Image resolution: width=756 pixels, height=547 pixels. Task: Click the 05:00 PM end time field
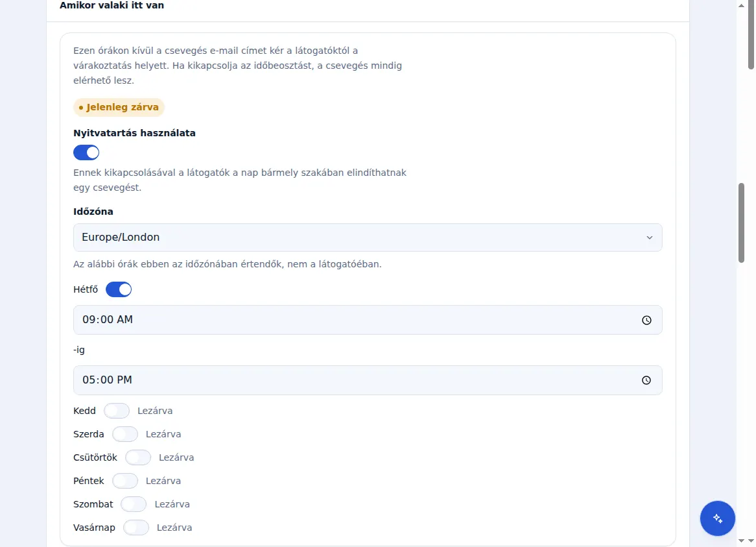click(368, 380)
